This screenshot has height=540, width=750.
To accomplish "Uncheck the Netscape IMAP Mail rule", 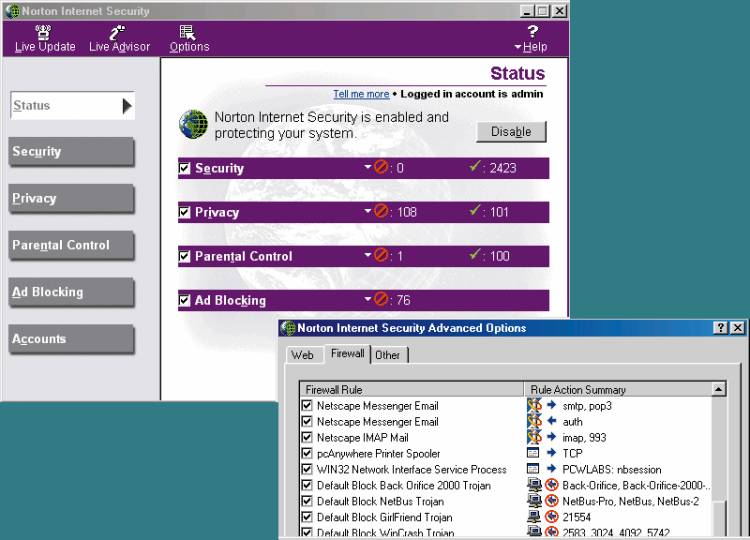I will (x=307, y=437).
